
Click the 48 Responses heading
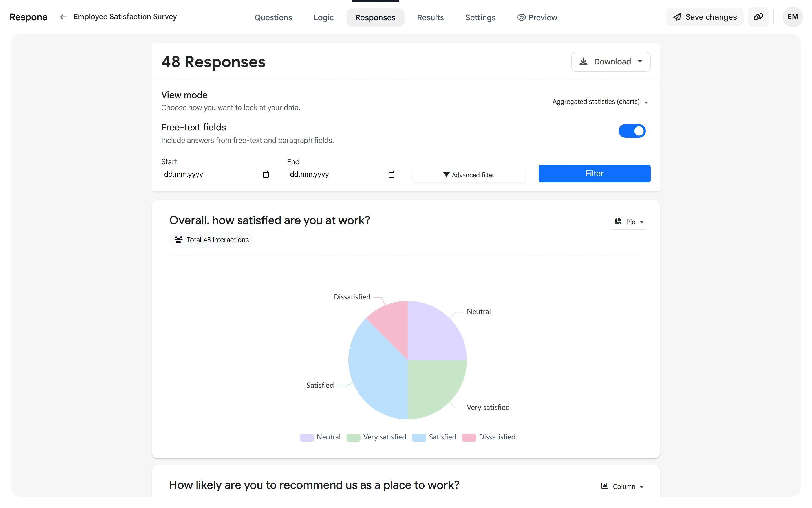click(213, 62)
